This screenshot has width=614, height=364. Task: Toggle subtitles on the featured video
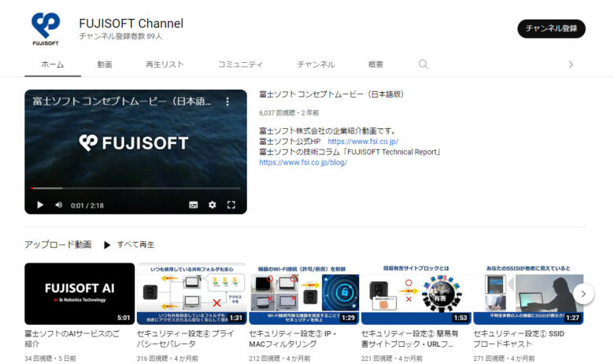[194, 205]
